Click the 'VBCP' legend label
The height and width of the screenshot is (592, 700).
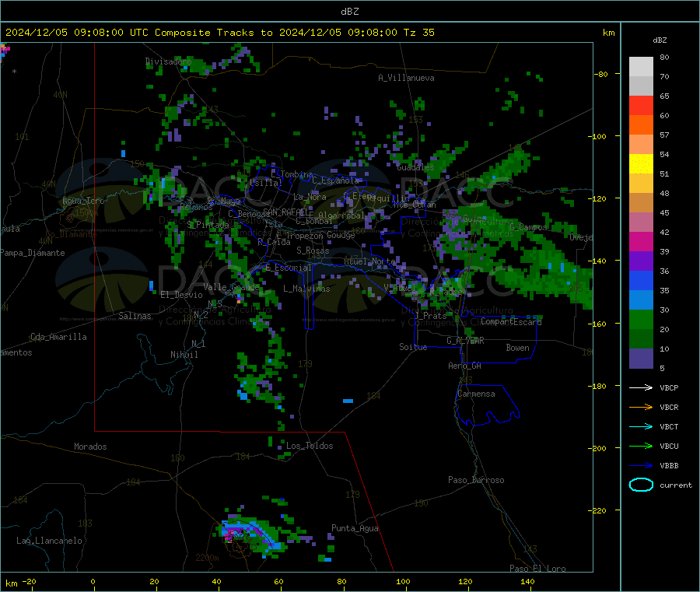coord(669,388)
